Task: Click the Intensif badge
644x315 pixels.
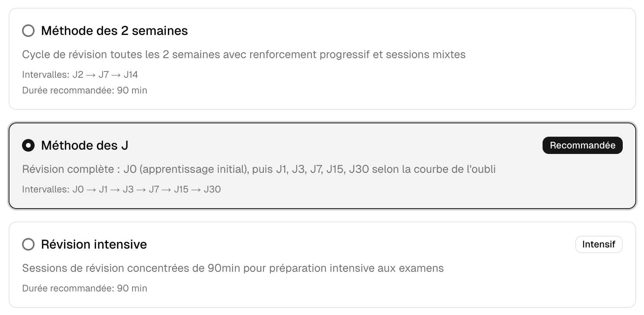Action: tap(598, 244)
